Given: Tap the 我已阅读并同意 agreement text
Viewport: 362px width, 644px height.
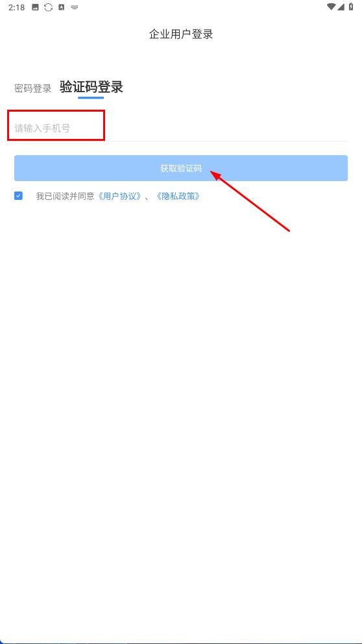Looking at the screenshot, I should click(x=66, y=196).
